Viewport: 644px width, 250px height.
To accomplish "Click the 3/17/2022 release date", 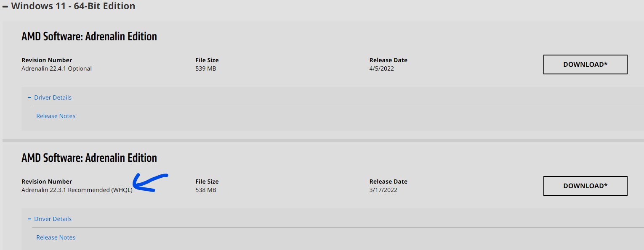I will (x=383, y=190).
